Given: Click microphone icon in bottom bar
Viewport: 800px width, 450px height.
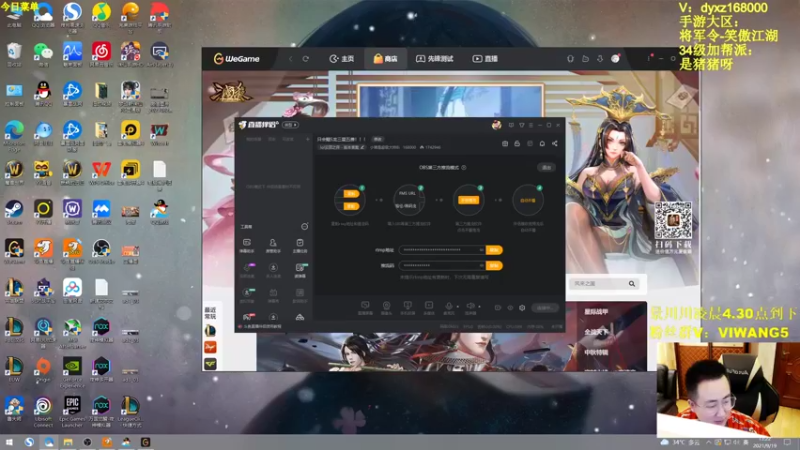Looking at the screenshot, I should [x=448, y=307].
